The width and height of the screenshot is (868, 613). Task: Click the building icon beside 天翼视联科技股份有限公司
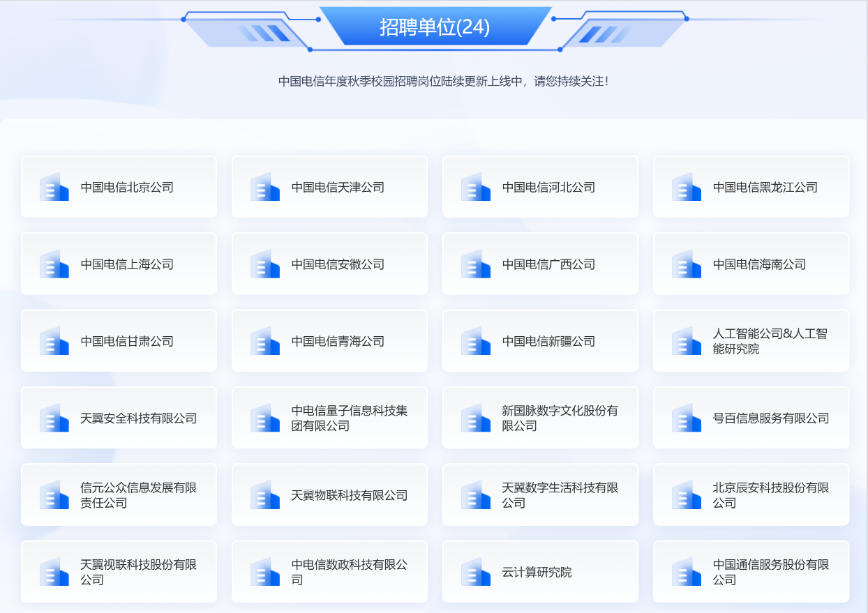[x=54, y=572]
